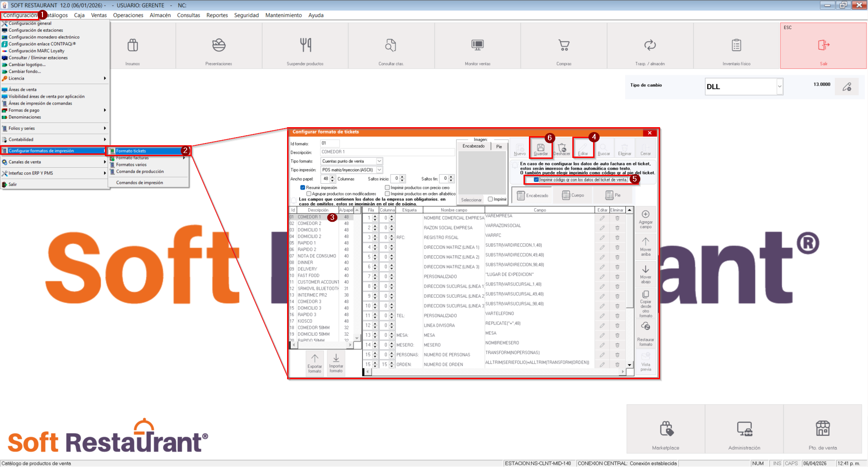Screen dimensions: 868x467
Task: Move the field down with Mover abajo
Action: coord(646,274)
